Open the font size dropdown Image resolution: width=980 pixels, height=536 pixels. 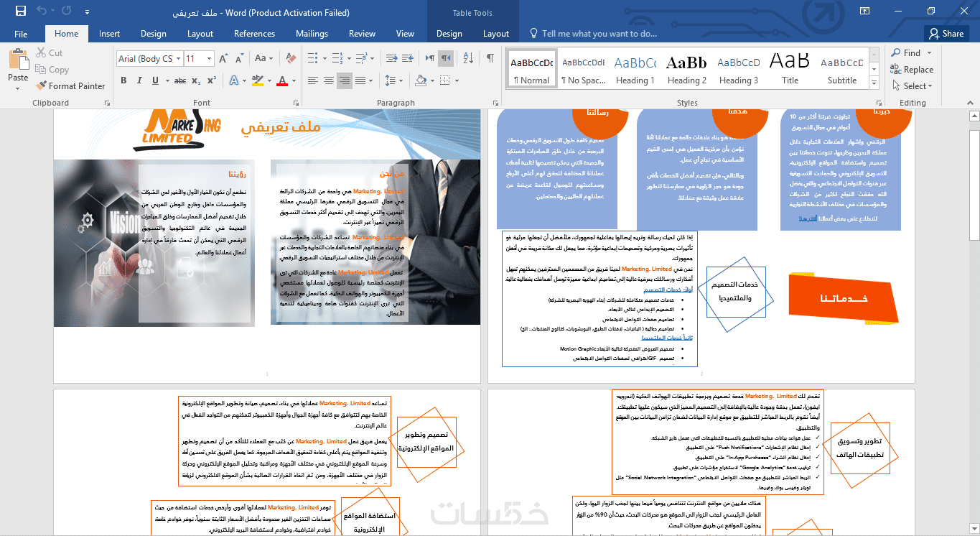(210, 59)
